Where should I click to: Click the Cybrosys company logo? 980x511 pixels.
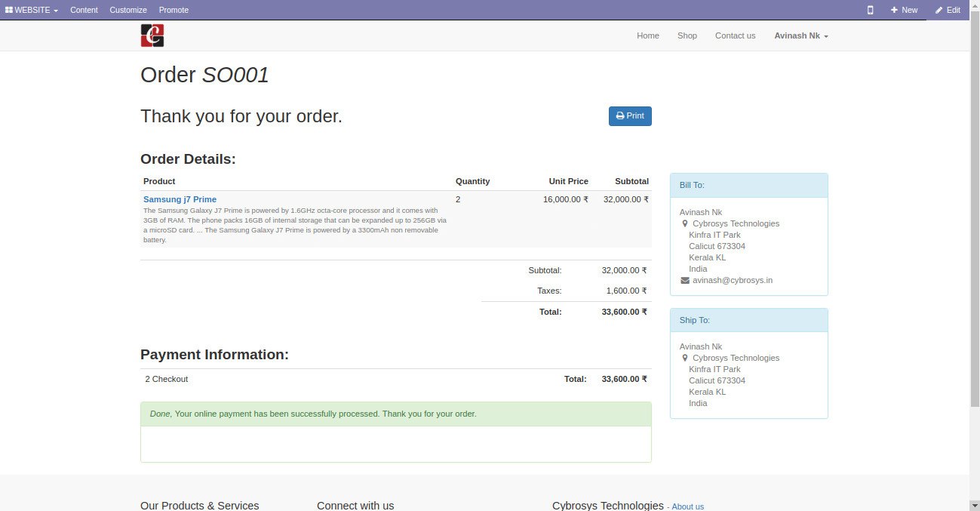tap(152, 35)
